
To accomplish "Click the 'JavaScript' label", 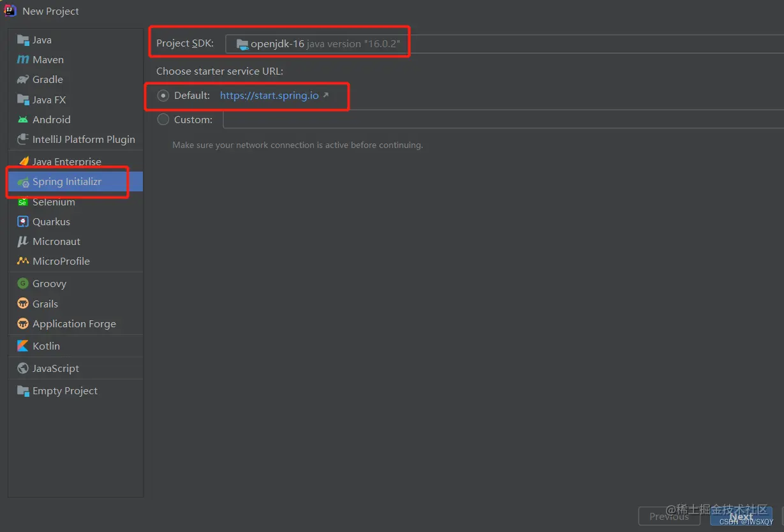I will click(55, 369).
